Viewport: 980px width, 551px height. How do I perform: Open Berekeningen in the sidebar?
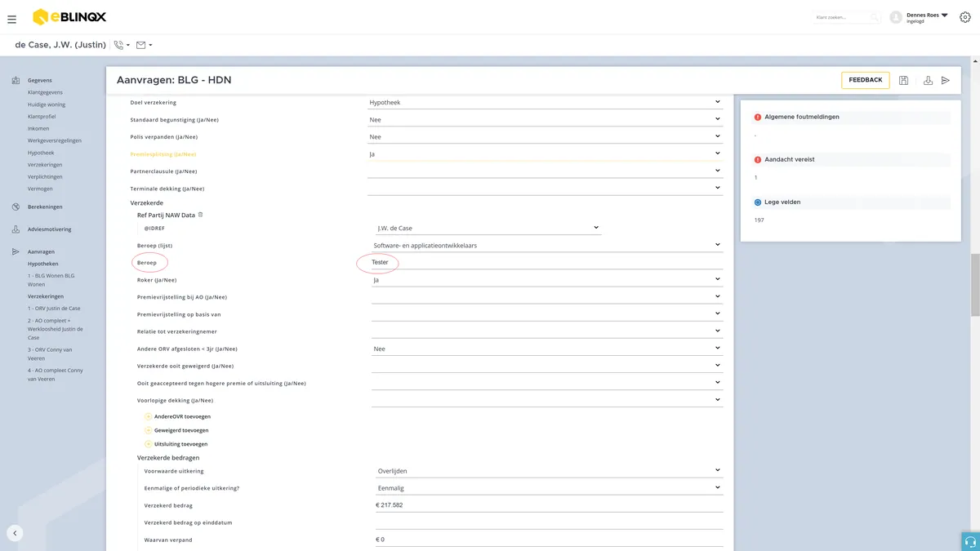[x=45, y=207]
